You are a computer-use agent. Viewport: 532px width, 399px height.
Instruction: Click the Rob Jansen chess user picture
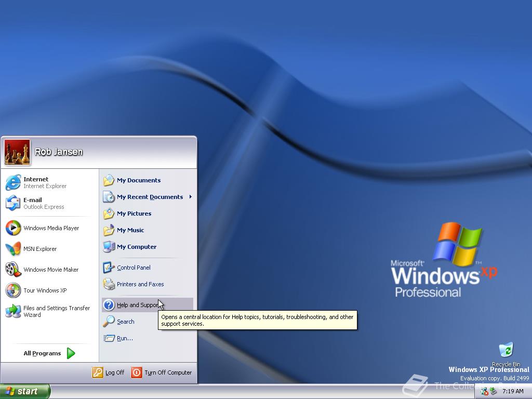[x=17, y=152]
